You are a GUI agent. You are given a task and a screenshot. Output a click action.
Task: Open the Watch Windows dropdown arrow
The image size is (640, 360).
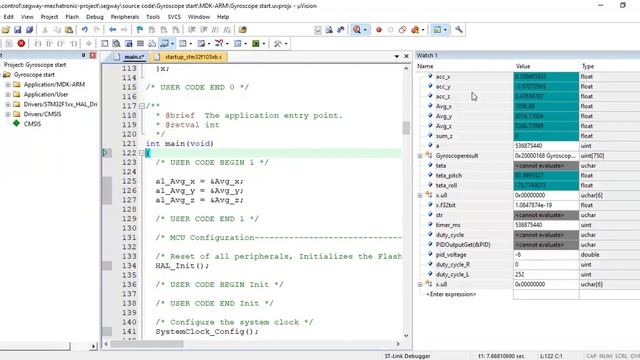[x=172, y=44]
